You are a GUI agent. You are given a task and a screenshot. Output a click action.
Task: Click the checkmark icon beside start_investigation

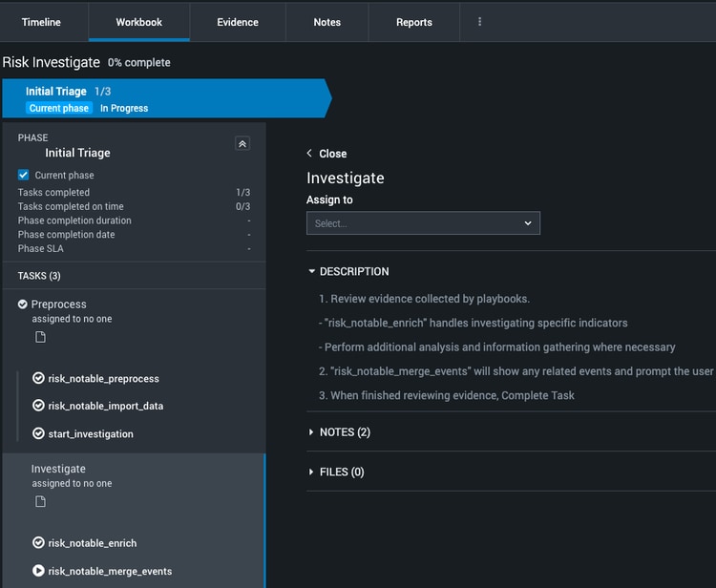(x=38, y=433)
